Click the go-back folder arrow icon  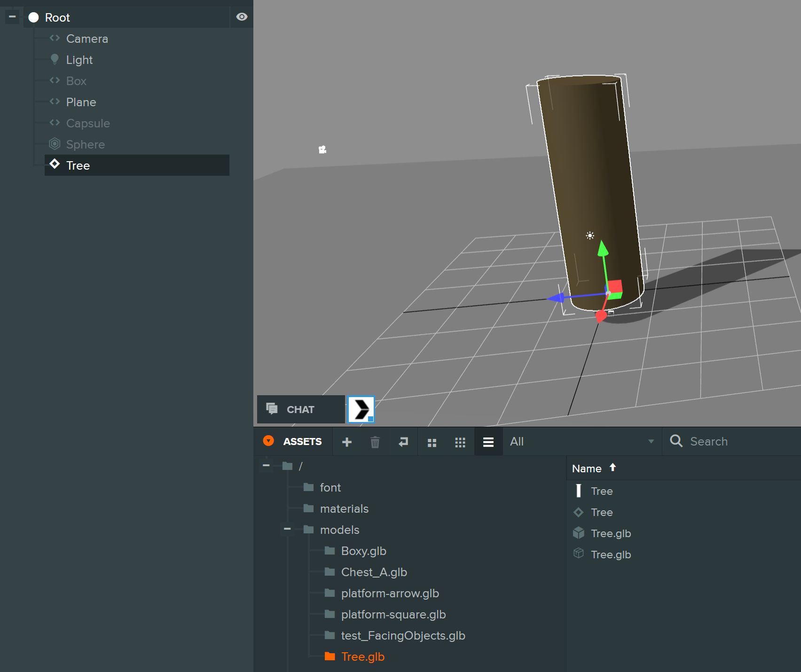point(403,442)
